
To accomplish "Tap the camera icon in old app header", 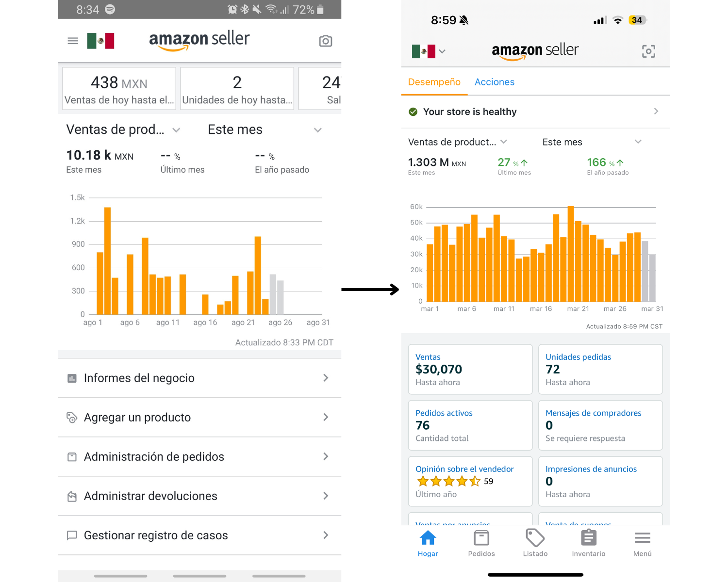I will (326, 41).
